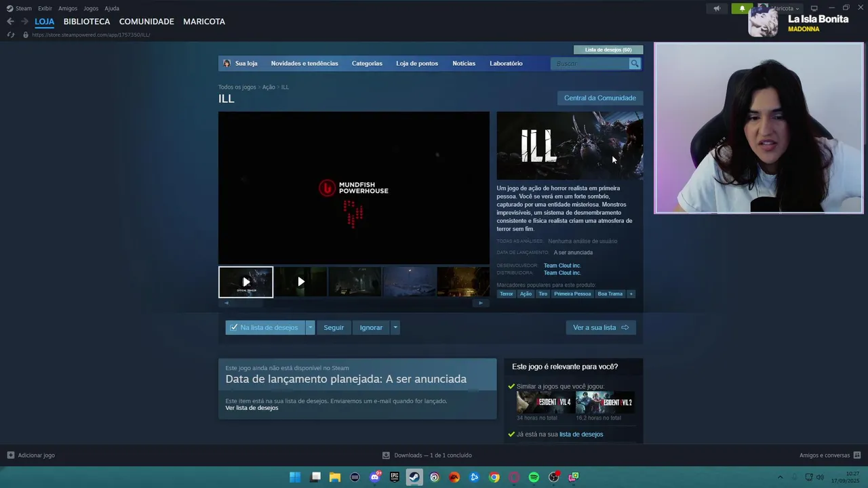Open Spotify from the taskbar
Screen dimensions: 868x488
(x=534, y=477)
